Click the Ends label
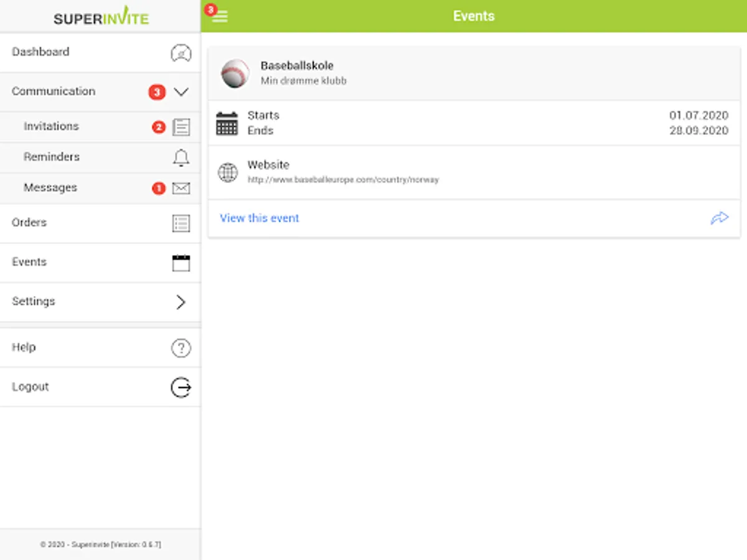 click(260, 131)
